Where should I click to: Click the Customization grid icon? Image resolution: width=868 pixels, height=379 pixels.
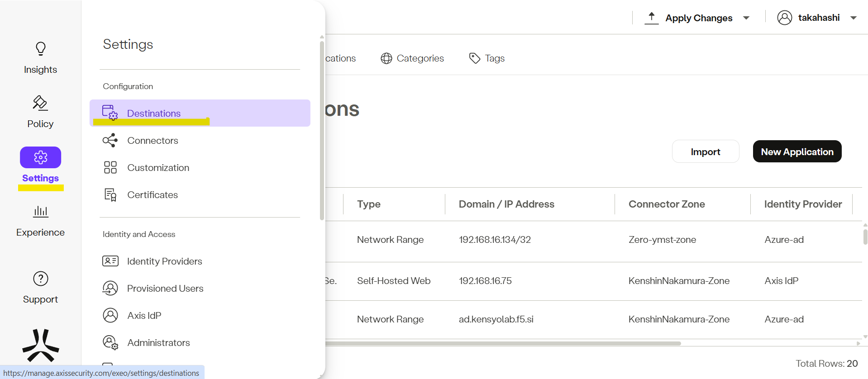pyautogui.click(x=110, y=168)
